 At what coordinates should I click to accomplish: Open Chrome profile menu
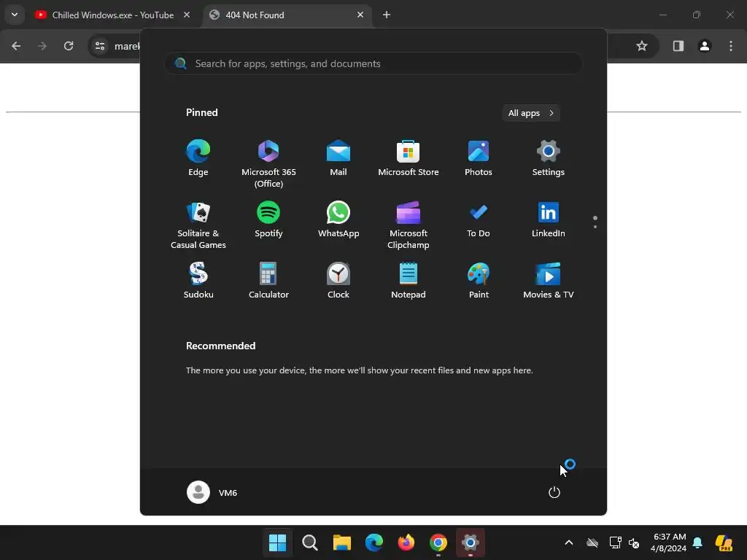tap(705, 46)
